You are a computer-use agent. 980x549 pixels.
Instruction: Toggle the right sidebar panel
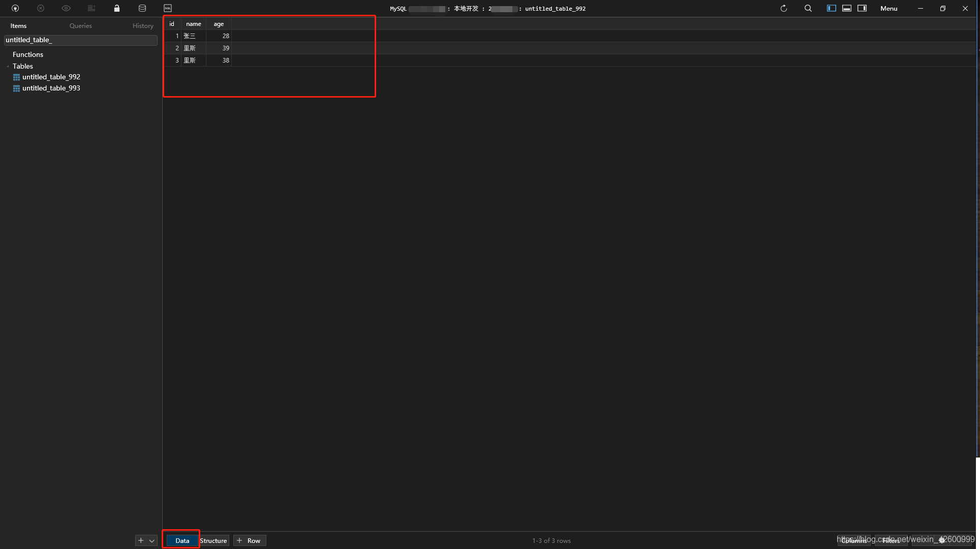point(862,8)
